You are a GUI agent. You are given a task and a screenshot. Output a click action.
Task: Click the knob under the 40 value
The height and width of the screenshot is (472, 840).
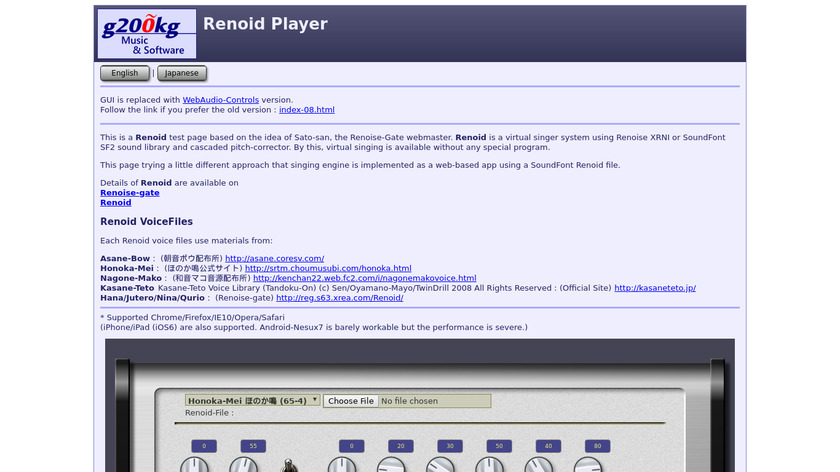(539, 465)
